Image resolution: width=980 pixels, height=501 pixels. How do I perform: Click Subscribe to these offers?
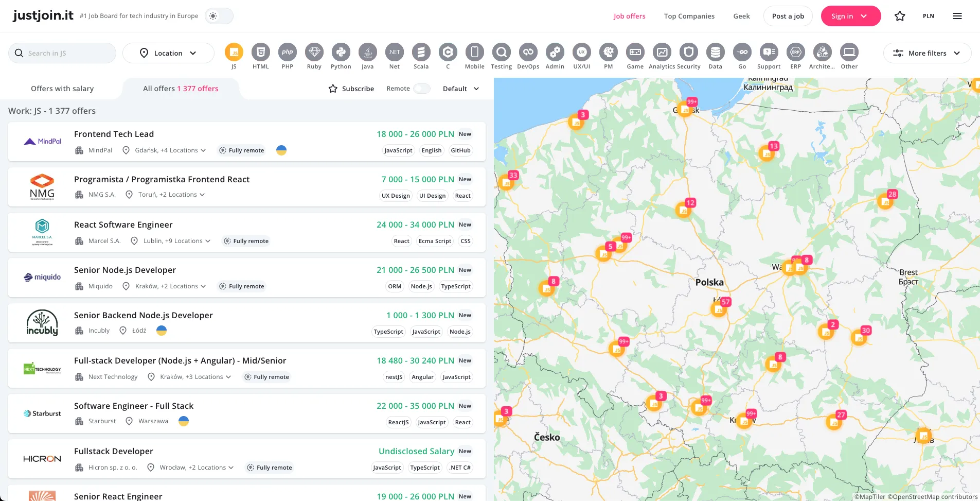coord(351,89)
